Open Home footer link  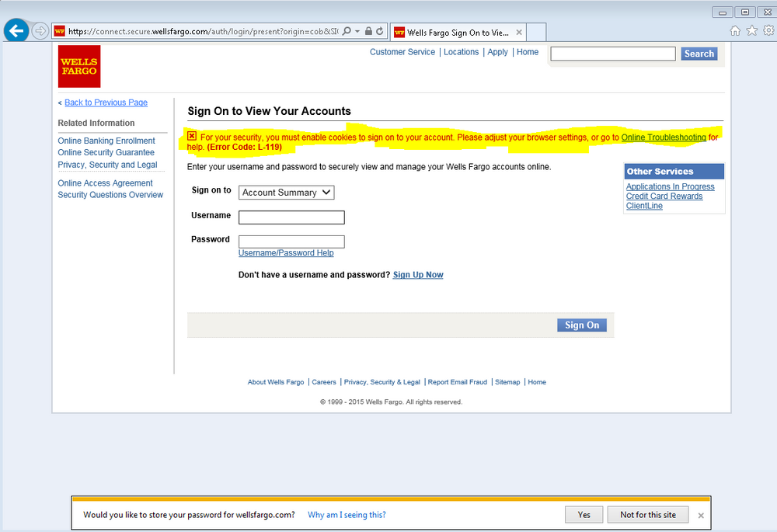(x=537, y=382)
